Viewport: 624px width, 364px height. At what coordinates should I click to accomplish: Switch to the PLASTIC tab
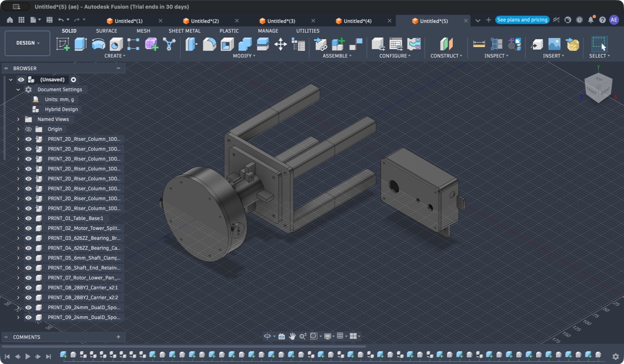click(229, 31)
